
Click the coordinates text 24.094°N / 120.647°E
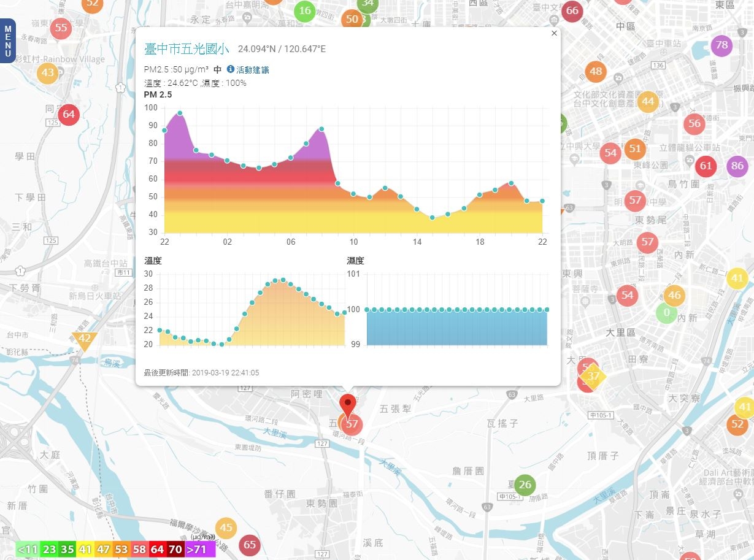click(282, 49)
